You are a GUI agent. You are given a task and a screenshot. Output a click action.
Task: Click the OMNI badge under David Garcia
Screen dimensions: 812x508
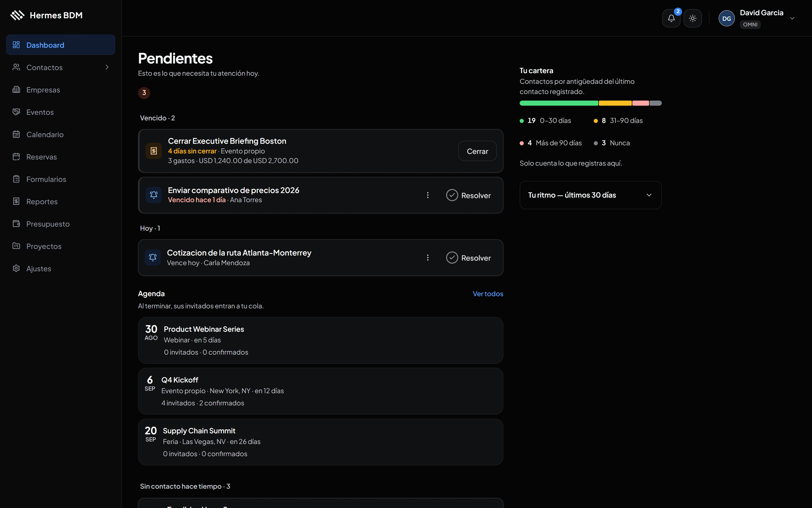[750, 25]
